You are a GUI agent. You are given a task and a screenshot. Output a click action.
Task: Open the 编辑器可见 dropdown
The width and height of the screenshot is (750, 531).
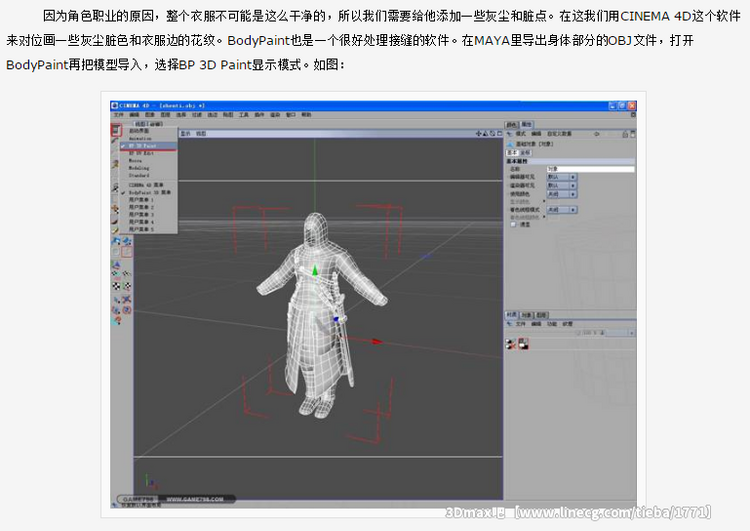[x=562, y=177]
